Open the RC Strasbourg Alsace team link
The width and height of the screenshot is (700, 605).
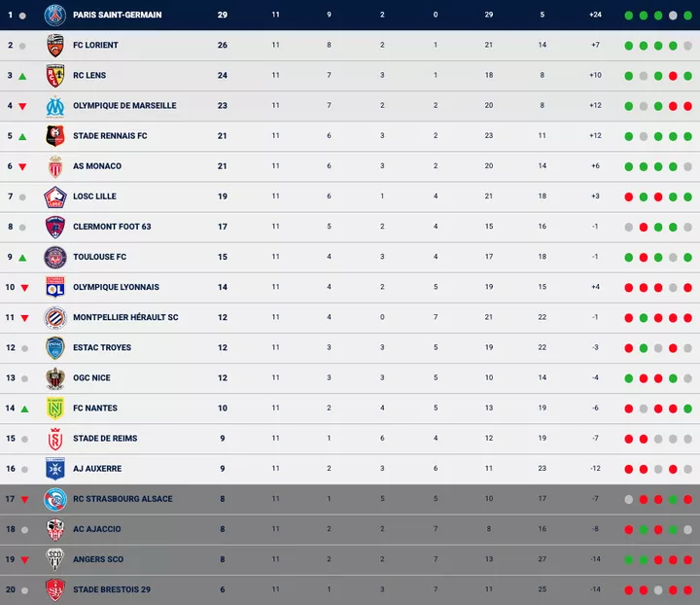click(x=122, y=499)
